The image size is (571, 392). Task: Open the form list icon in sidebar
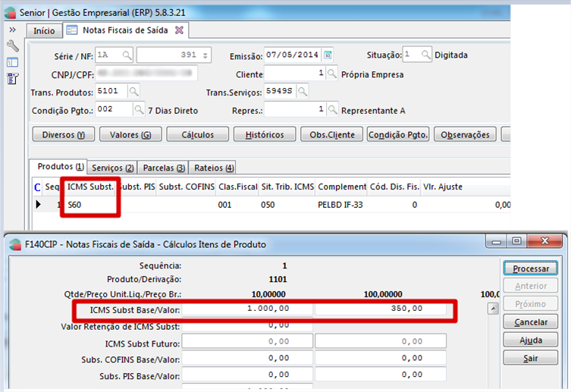tap(12, 78)
